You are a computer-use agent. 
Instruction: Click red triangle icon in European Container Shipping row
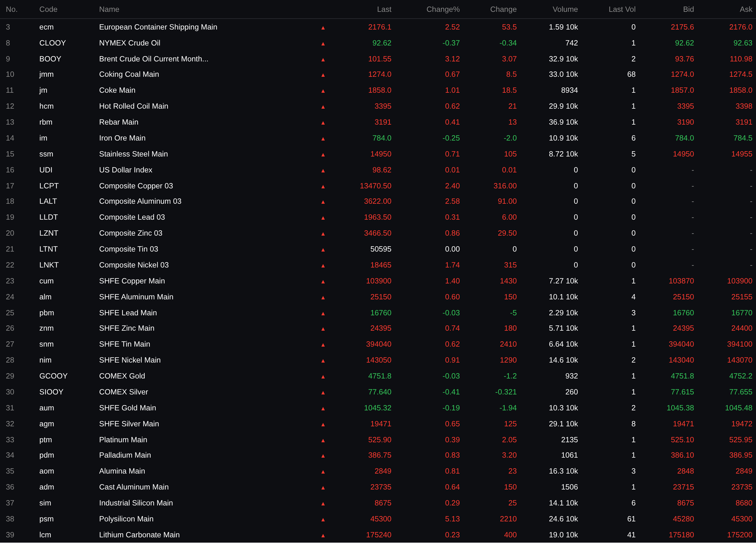(323, 28)
